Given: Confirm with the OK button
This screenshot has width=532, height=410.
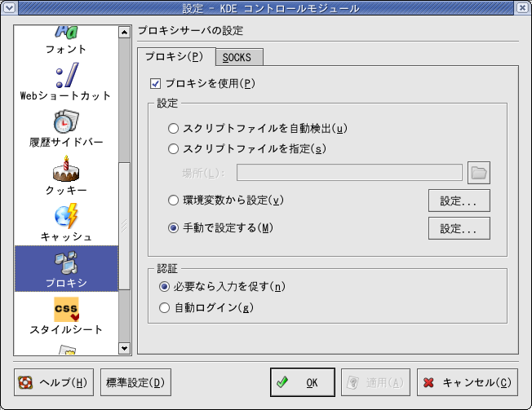Looking at the screenshot, I should pos(303,382).
